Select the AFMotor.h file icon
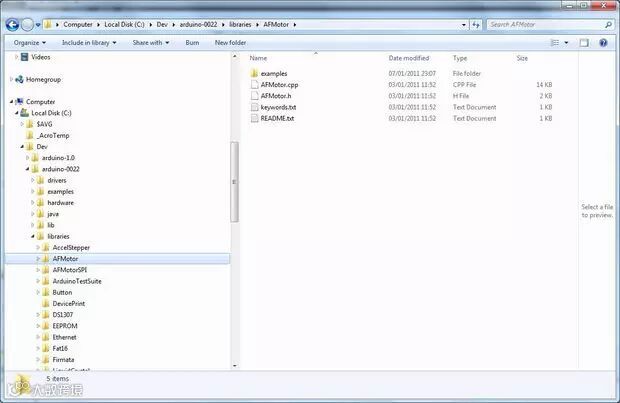This screenshot has height=403, width=620. pos(254,96)
